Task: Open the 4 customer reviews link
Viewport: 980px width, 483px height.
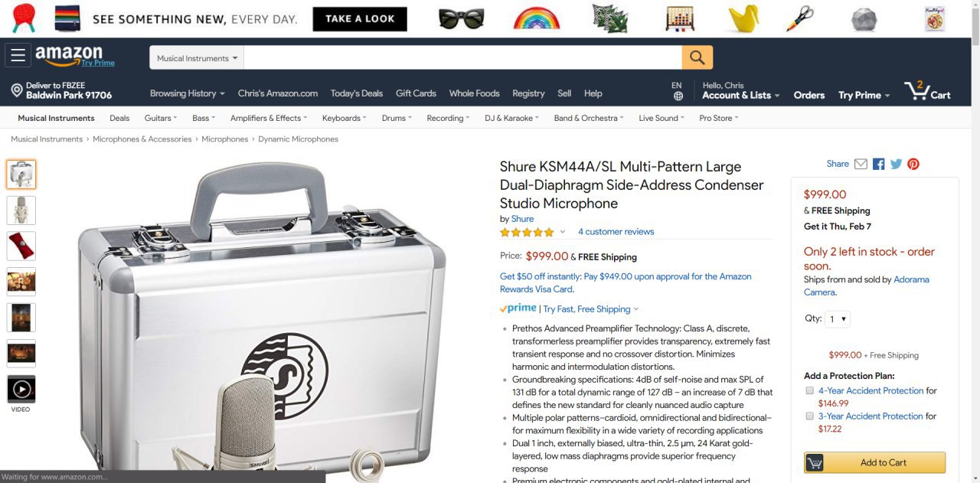Action: [616, 232]
